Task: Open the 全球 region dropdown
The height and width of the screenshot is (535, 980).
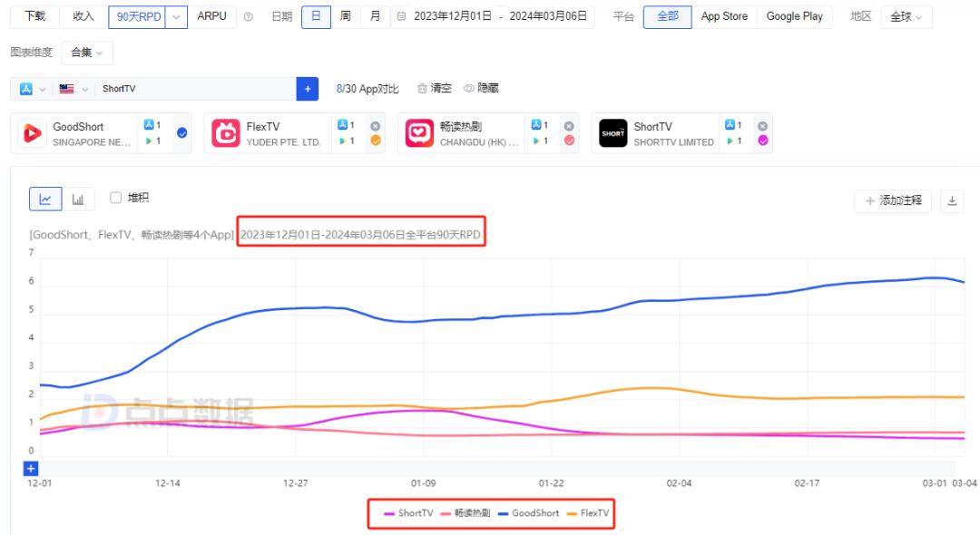Action: (906, 17)
